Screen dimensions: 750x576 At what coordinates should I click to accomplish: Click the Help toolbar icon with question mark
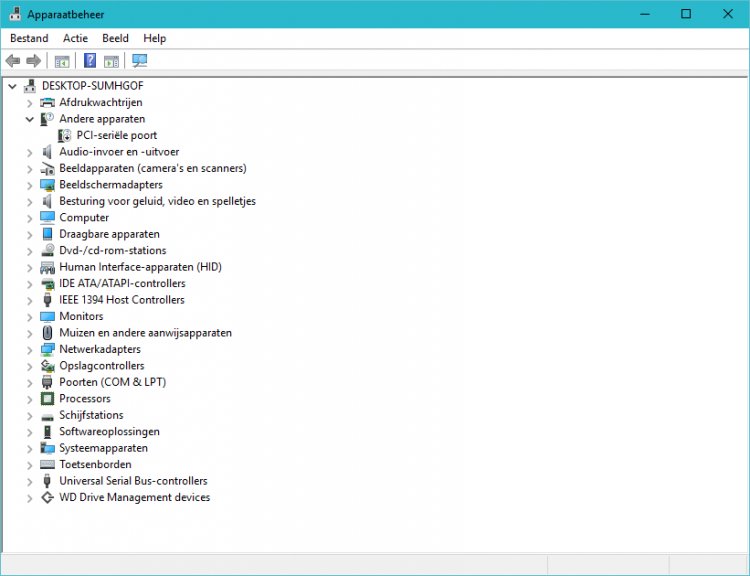(x=90, y=61)
